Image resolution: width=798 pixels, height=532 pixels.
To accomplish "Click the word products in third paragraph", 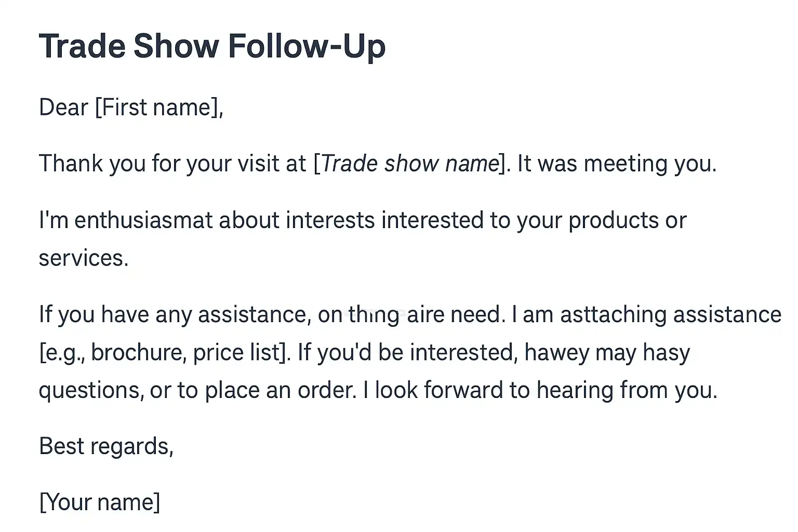I will coord(614,220).
